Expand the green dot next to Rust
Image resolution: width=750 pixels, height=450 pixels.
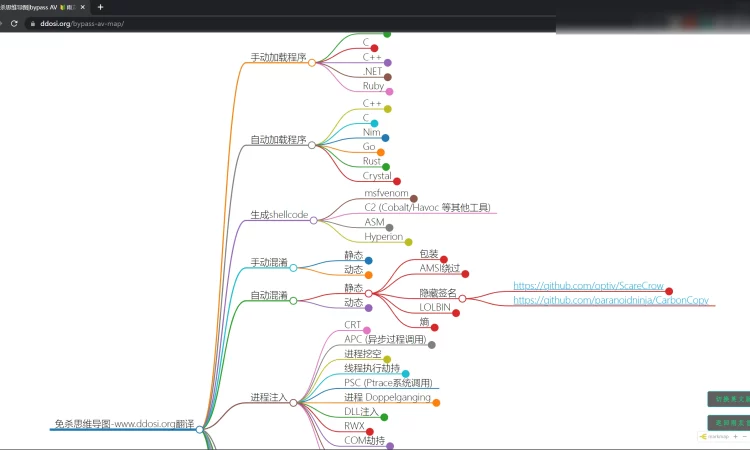(386, 167)
